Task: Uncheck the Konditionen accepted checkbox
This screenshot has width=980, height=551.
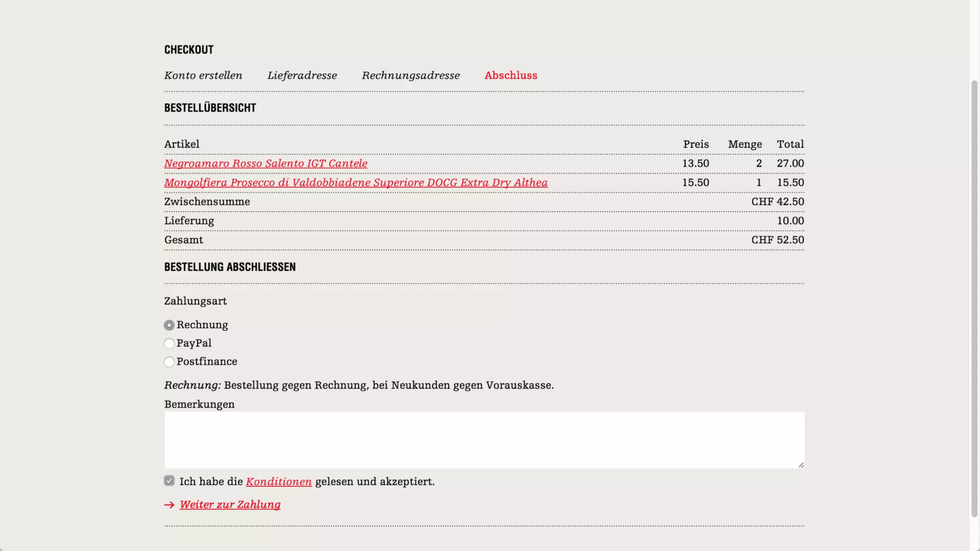Action: 169,481
